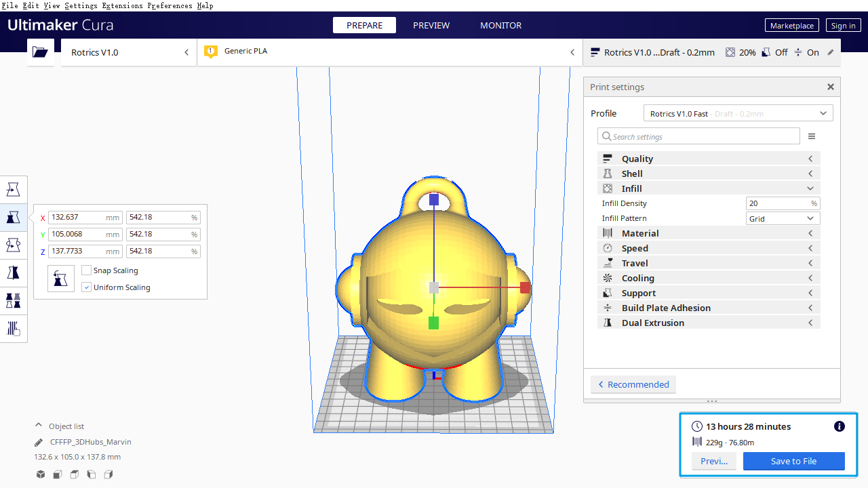Switch to the PREVIEW stage
Screen dimensions: 868x488
pyautogui.click(x=431, y=25)
